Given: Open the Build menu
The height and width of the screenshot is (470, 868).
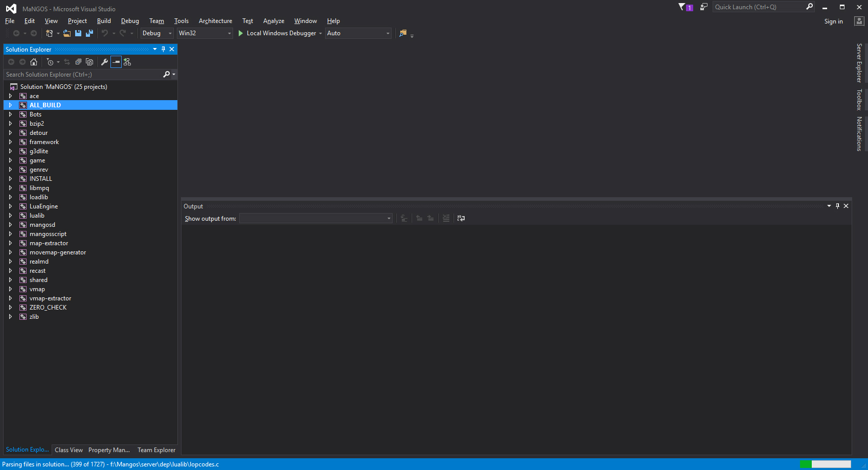Looking at the screenshot, I should (x=104, y=21).
